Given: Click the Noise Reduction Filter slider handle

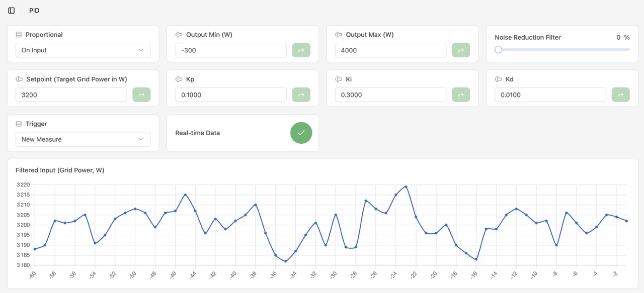Looking at the screenshot, I should [x=498, y=50].
